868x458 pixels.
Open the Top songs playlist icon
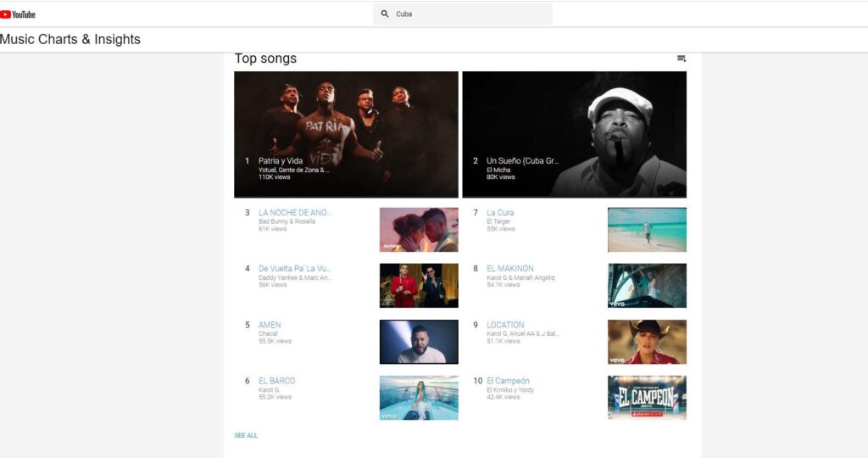coord(682,59)
